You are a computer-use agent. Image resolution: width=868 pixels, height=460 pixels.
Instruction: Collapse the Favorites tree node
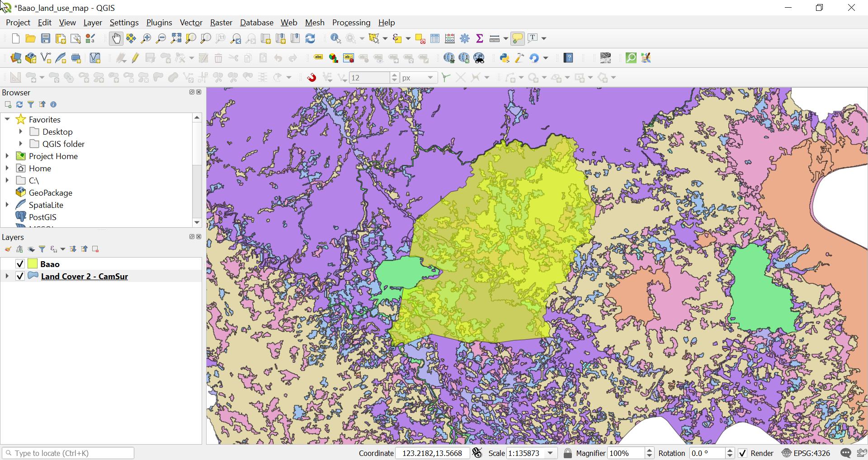[7, 119]
